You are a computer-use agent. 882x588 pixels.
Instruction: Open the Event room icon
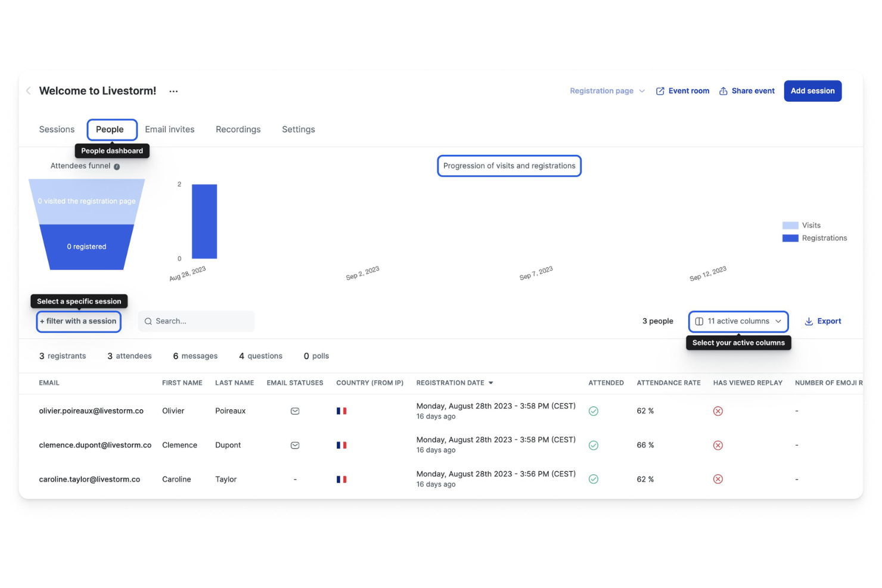pos(660,91)
